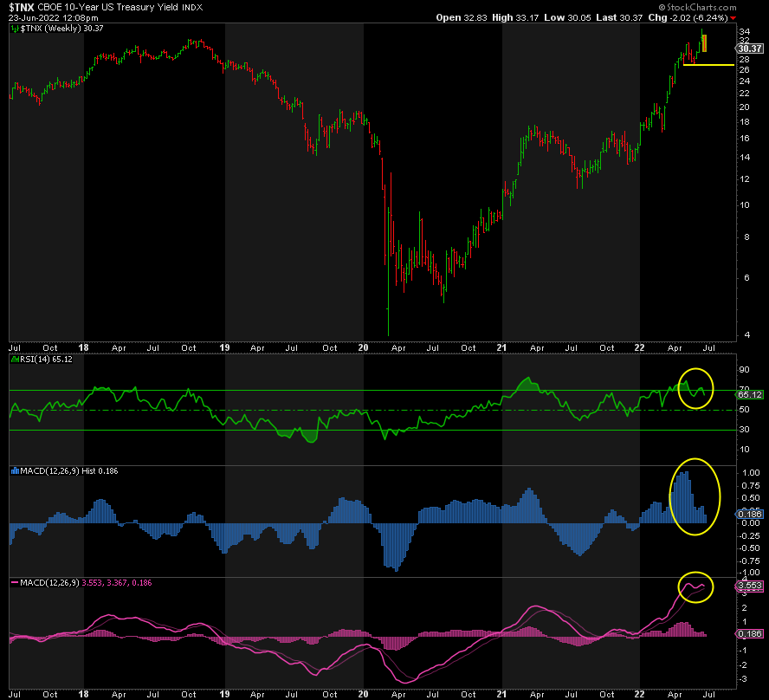This screenshot has width=769, height=700.
Task: Click the MACD(12,26,9) Hist legend text
Action: [55, 470]
